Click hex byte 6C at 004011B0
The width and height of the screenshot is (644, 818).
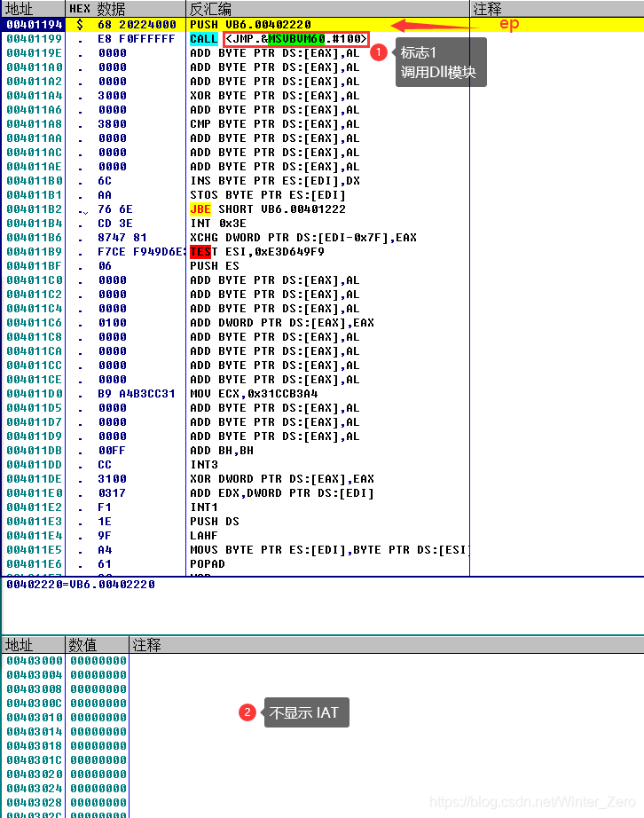(x=105, y=180)
